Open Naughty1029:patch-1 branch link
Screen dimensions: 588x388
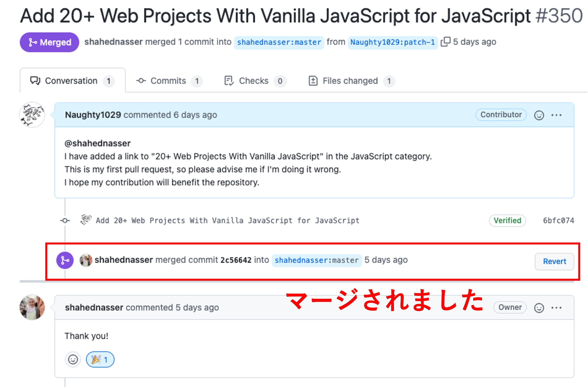[x=392, y=43]
